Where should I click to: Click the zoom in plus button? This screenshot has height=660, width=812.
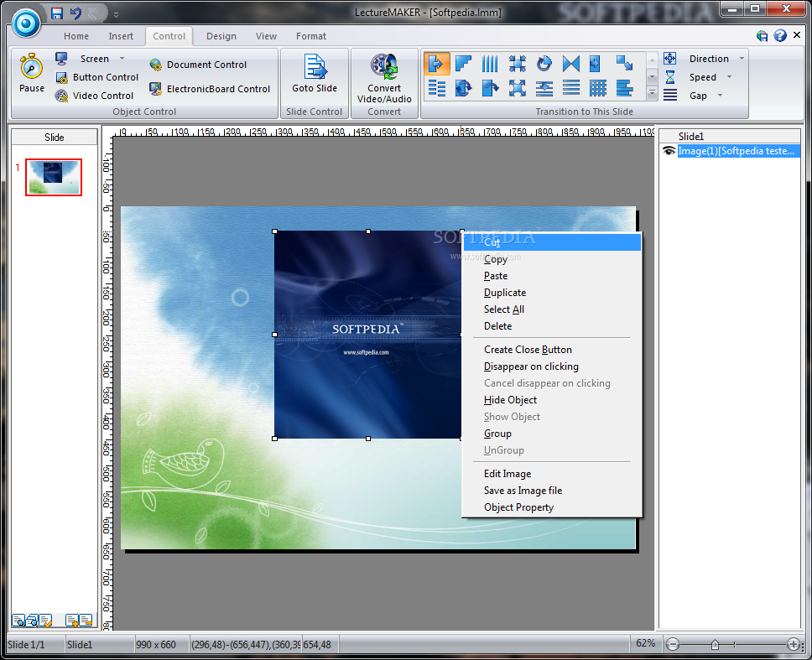793,644
